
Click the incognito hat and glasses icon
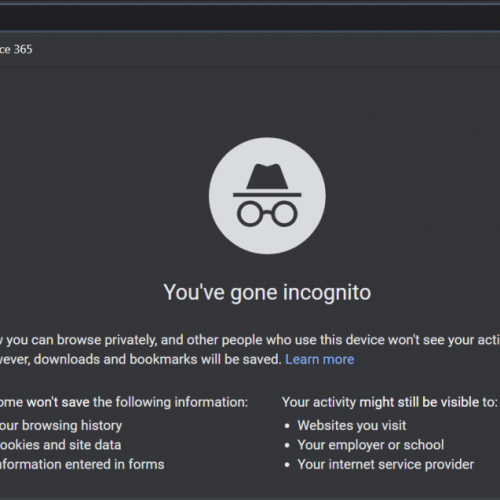267,196
